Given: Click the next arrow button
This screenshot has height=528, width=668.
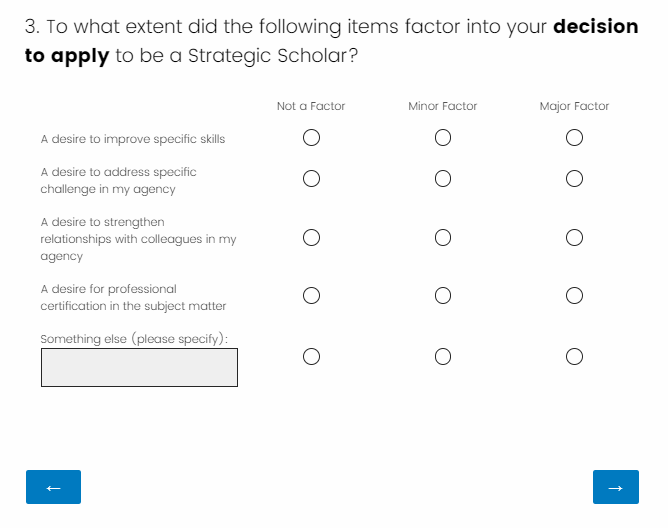Looking at the screenshot, I should coord(615,487).
